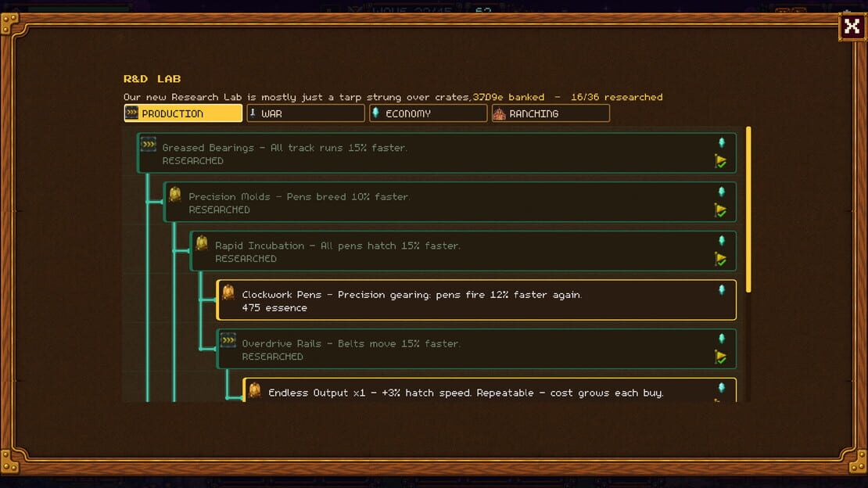Click the Endless Output bell icon
The height and width of the screenshot is (488, 868).
pos(255,389)
